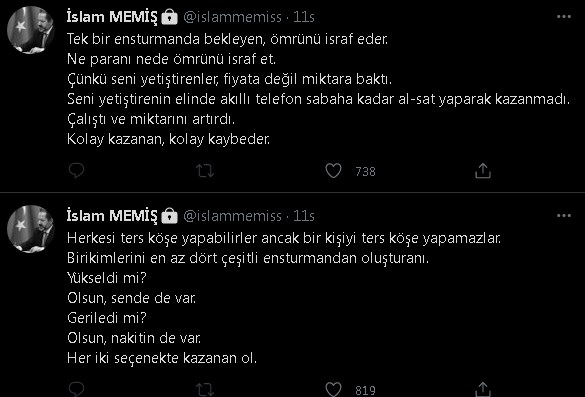Open more options on the first tweet
585x397 pixels.
[563, 17]
